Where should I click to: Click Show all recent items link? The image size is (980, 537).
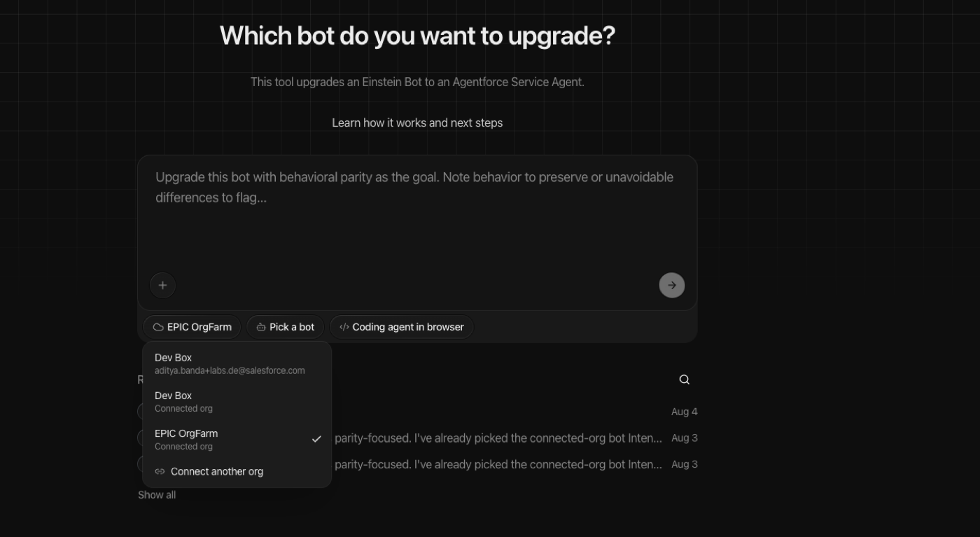157,495
